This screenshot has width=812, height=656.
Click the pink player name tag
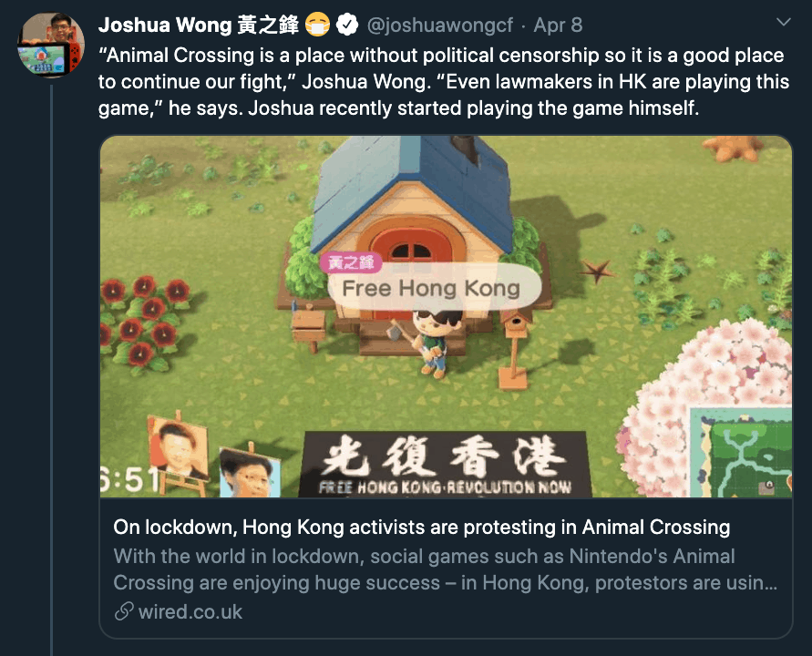click(x=351, y=262)
